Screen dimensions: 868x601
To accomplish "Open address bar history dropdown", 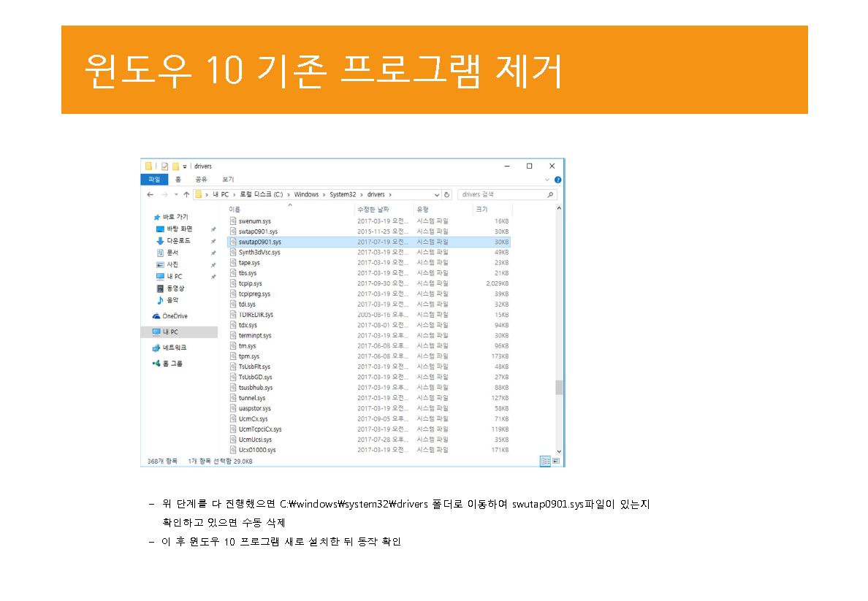I will click(x=437, y=195).
